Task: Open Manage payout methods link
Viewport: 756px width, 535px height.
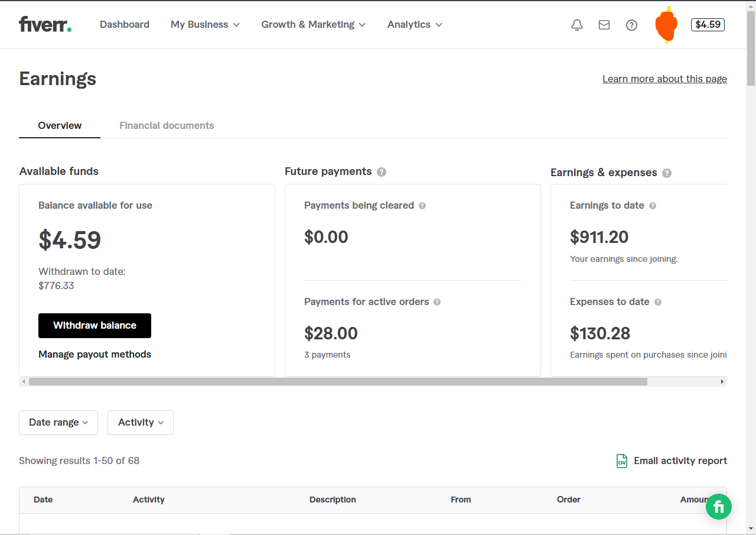Action: click(x=94, y=355)
